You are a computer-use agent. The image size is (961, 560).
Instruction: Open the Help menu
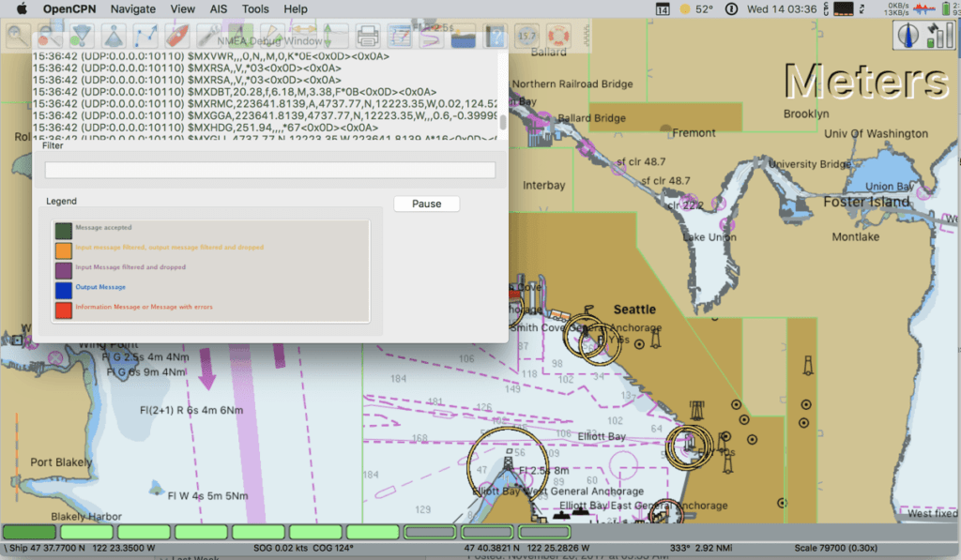[296, 8]
